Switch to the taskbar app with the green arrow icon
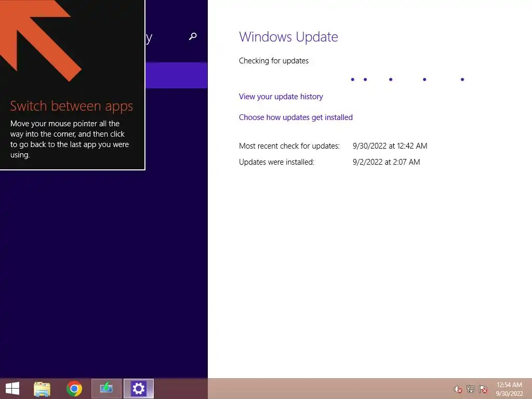 pyautogui.click(x=106, y=389)
